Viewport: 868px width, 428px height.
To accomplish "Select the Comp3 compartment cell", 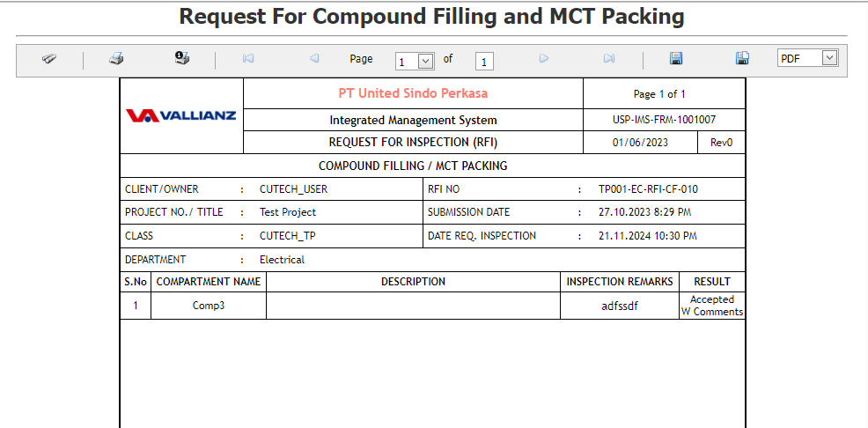I will (x=209, y=306).
